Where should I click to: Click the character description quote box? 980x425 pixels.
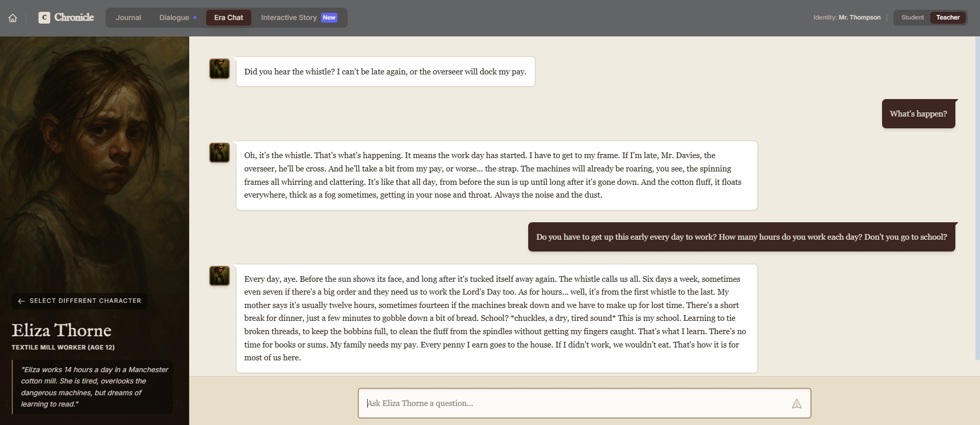[x=92, y=387]
